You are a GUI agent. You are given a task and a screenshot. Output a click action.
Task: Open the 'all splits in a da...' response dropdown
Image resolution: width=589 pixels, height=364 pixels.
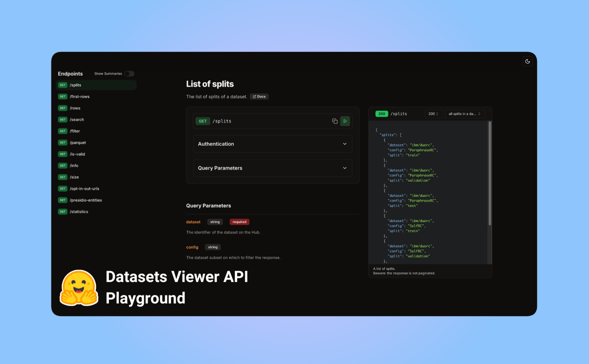[465, 114]
